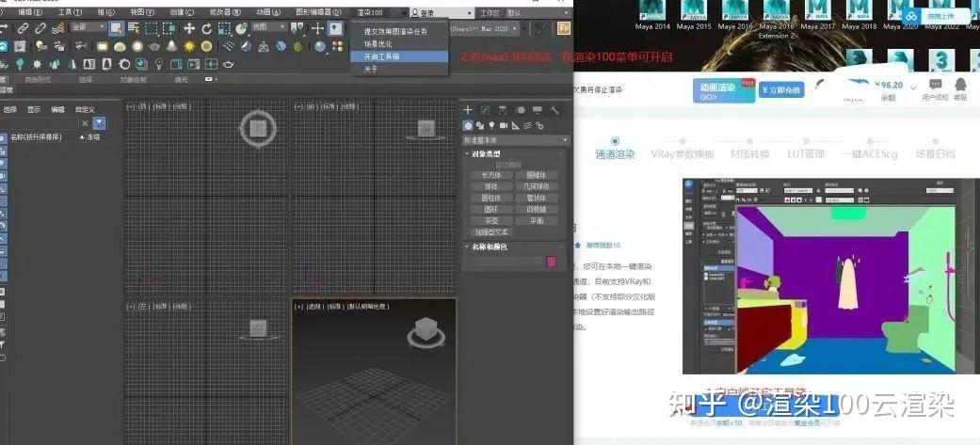The height and width of the screenshot is (445, 980).
Task: Select the Move tool in the main toolbar
Action: 188,28
